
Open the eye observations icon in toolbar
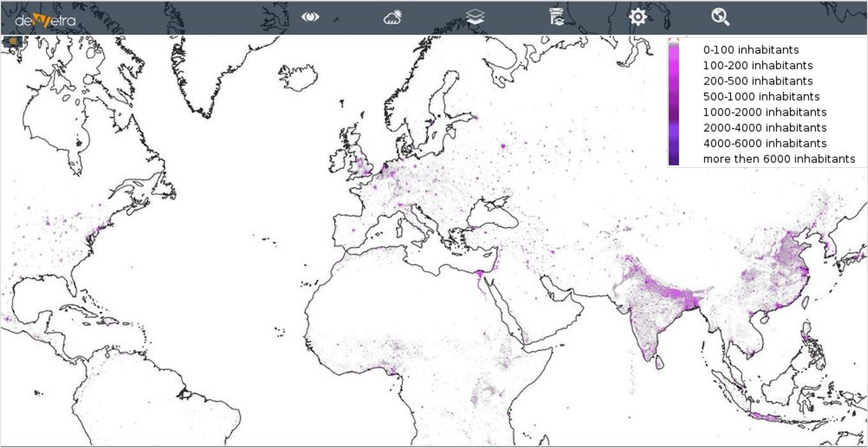[x=310, y=17]
